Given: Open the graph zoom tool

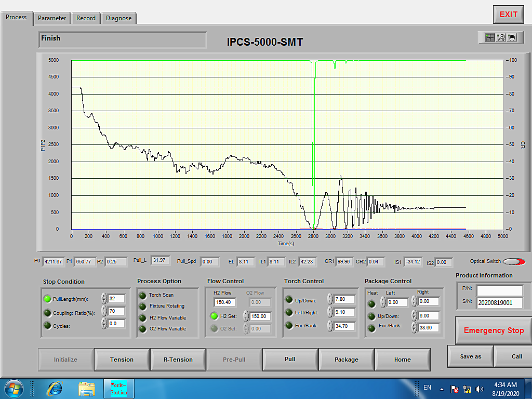Looking at the screenshot, I should point(501,37).
